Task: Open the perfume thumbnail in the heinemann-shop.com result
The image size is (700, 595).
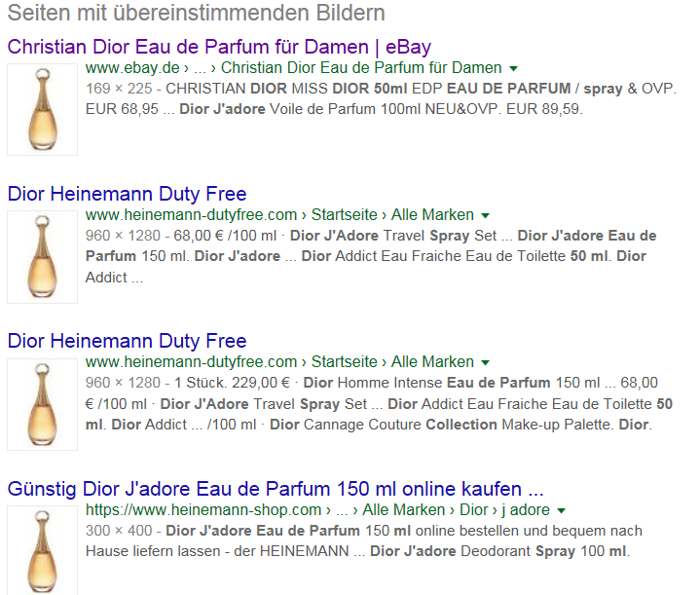Action: [43, 550]
